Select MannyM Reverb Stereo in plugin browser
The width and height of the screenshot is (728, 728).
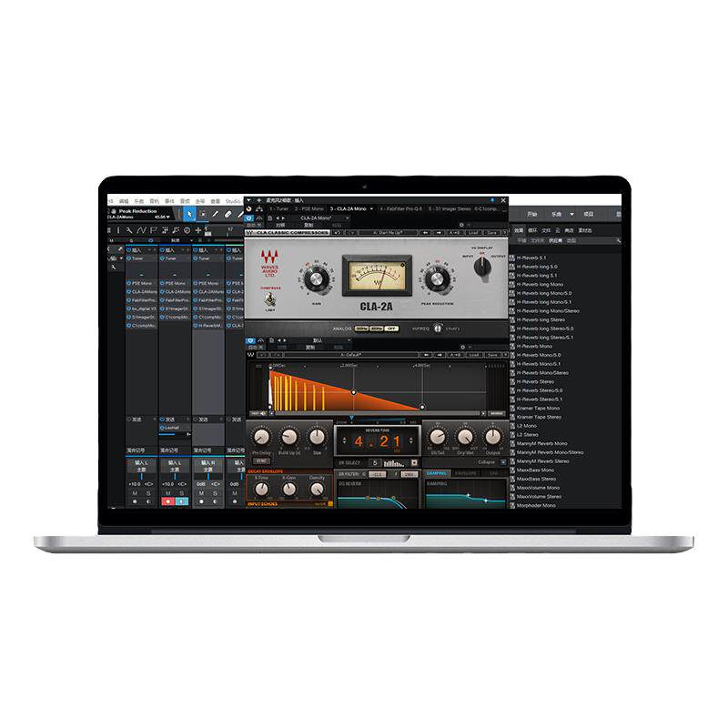click(542, 461)
